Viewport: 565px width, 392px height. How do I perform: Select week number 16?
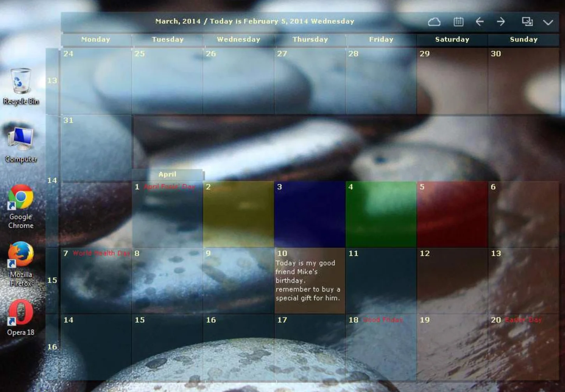(x=52, y=347)
